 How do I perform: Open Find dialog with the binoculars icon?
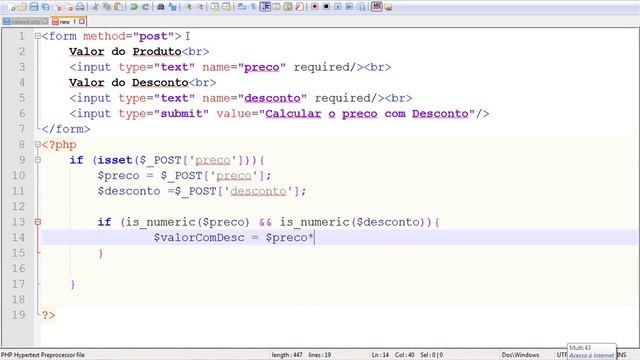point(160,7)
